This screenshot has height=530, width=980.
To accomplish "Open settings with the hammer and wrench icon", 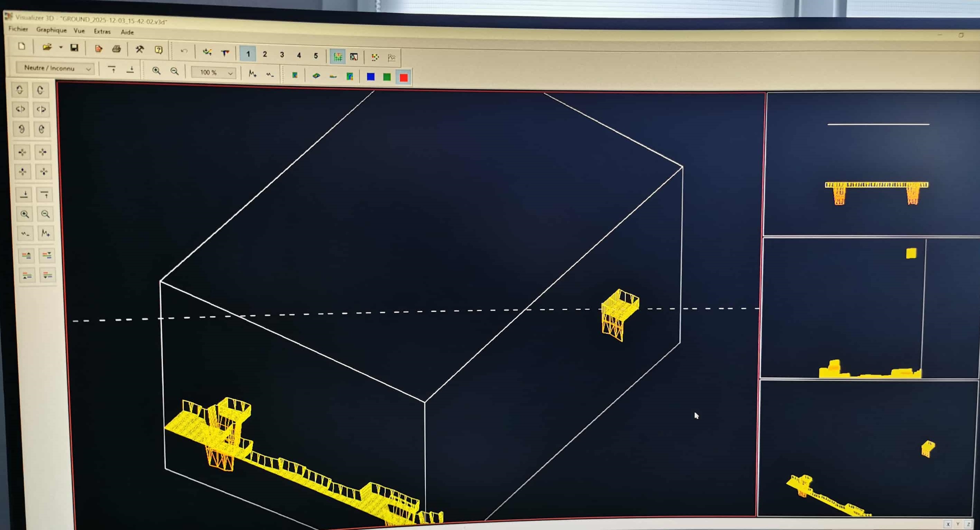I will (140, 49).
